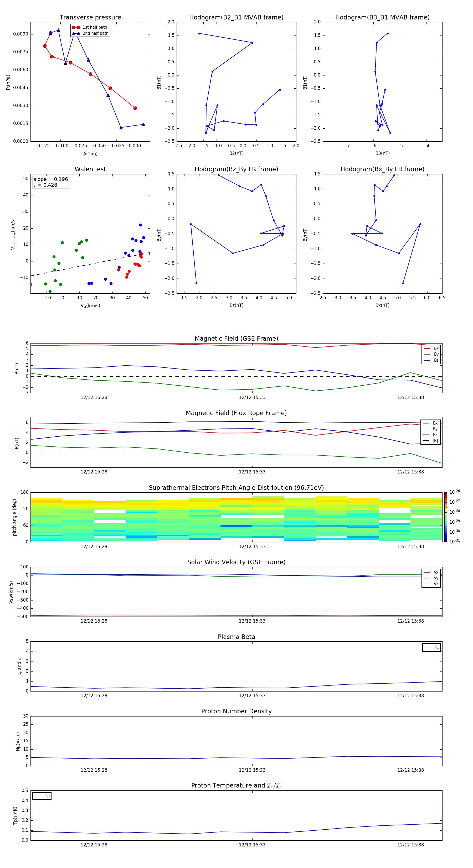Viewport: 473px width, 868px height.
Task: Click the Suprathermal Electrons Pitch Angle Distribution title
Action: click(236, 488)
